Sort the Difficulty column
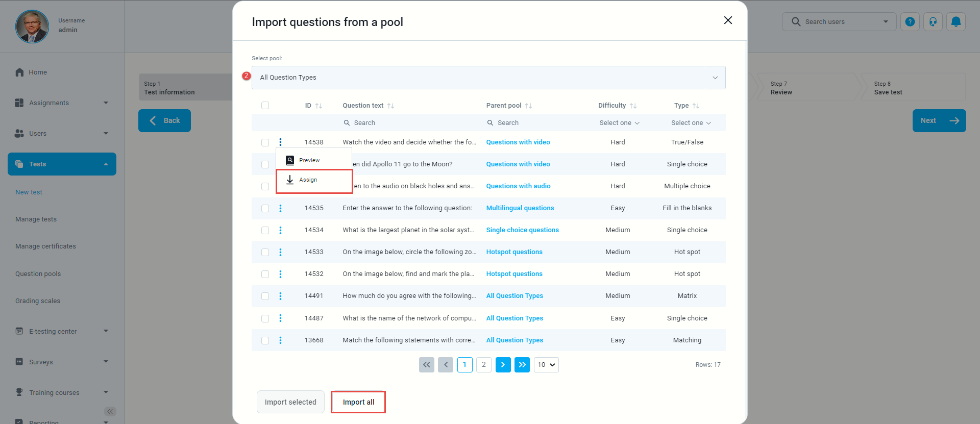 (x=633, y=106)
